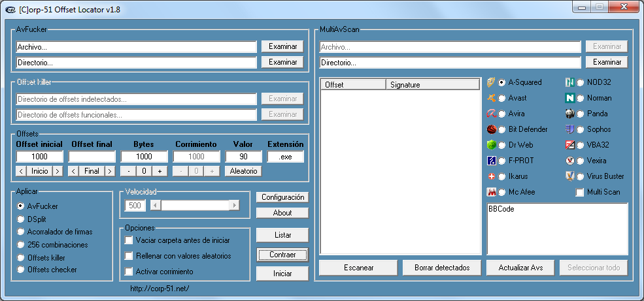The width and height of the screenshot is (644, 301).
Task: Click the A-Squared antivirus icon
Action: click(x=491, y=82)
